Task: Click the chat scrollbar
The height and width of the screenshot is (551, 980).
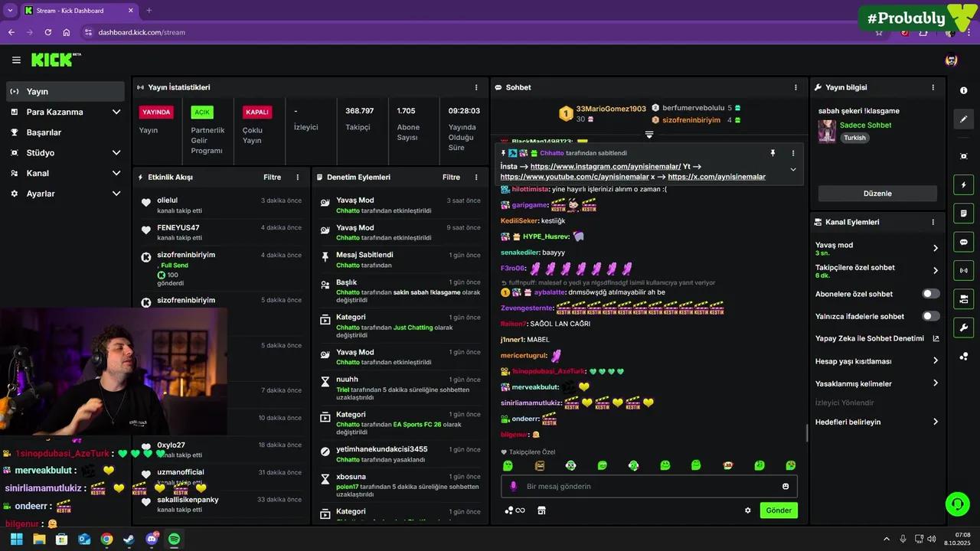Action: pos(806,433)
